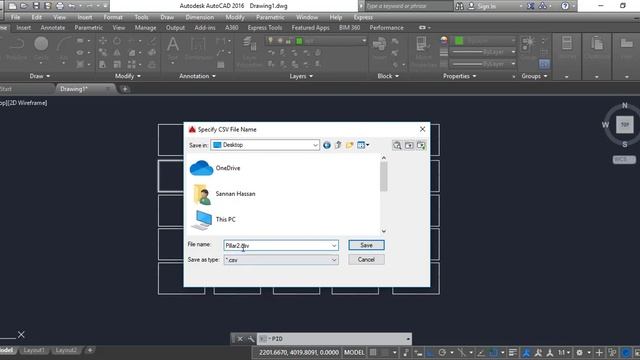Image resolution: width=640 pixels, height=360 pixels.
Task: Click the Drawing1* document tab
Action: 74,89
